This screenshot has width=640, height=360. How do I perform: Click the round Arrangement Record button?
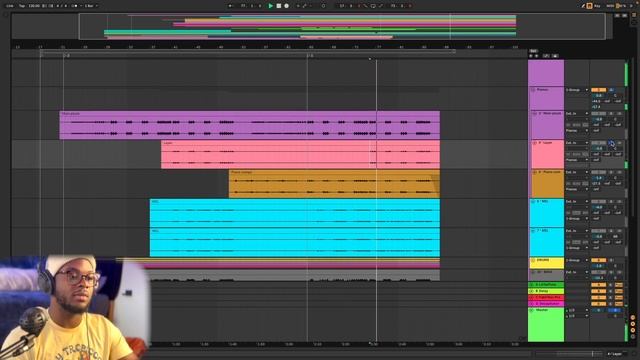tap(287, 6)
